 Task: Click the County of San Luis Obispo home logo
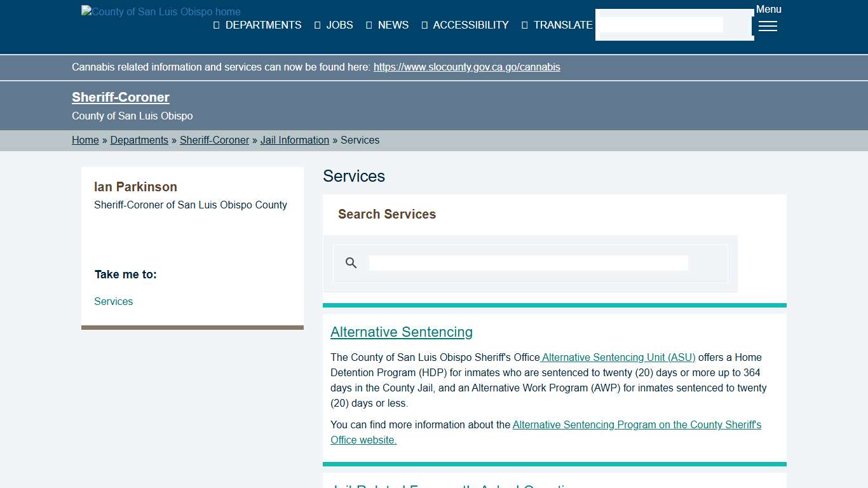[x=161, y=11]
